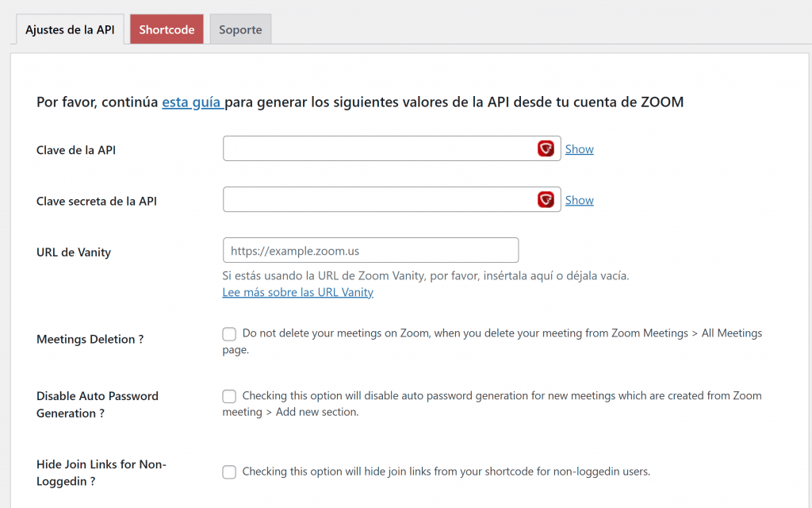Click the 'Meetings Deletion ?' label
812x508 pixels.
[x=90, y=340]
